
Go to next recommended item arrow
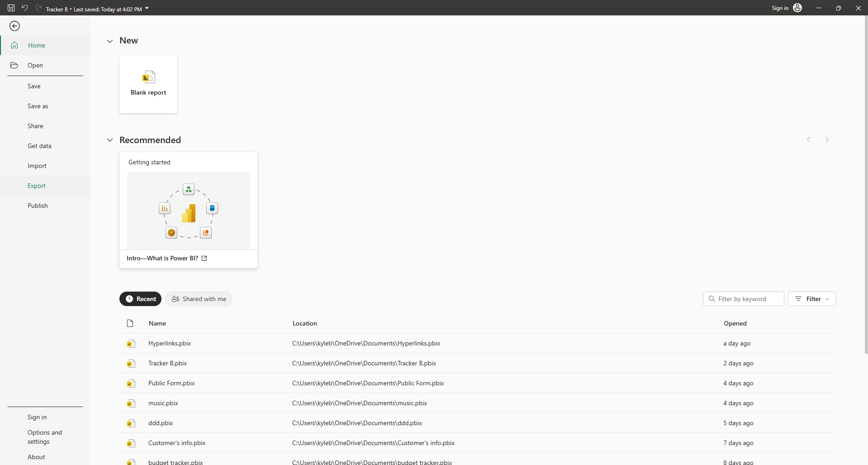[x=827, y=139]
